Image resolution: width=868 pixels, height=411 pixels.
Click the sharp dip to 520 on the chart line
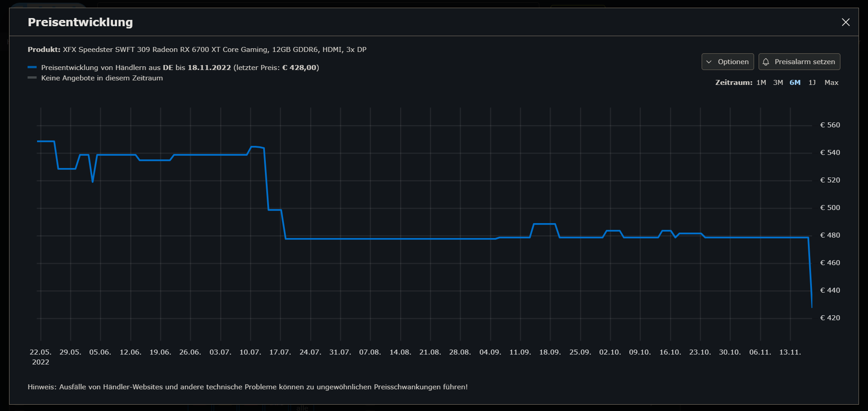coord(93,182)
